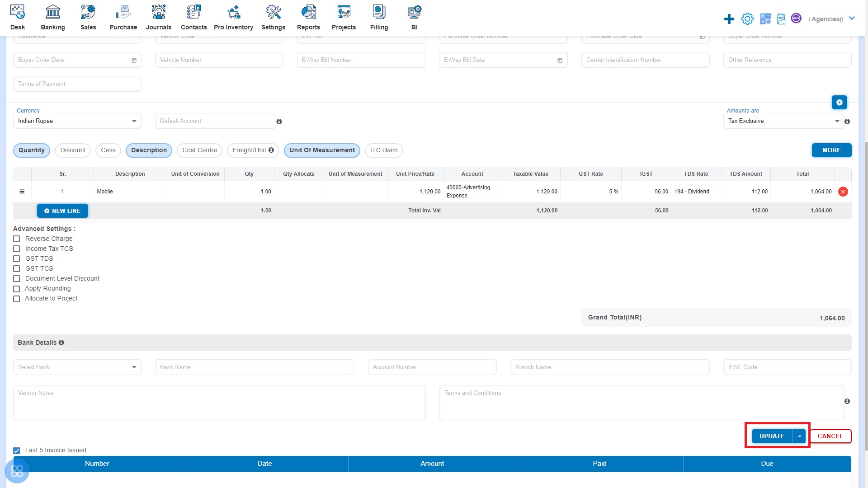This screenshot has height=488, width=868.
Task: Open the Journals module
Action: 159,17
